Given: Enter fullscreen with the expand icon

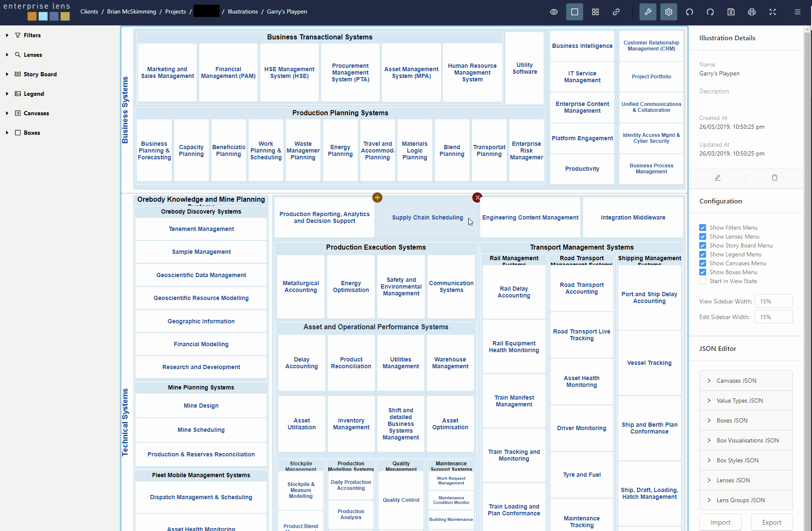Looking at the screenshot, I should coord(773,12).
